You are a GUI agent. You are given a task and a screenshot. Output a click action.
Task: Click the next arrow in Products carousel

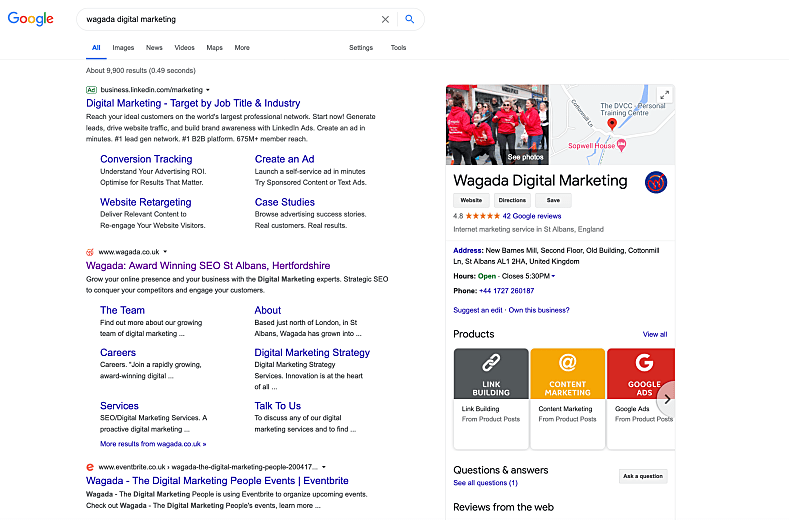coord(667,399)
